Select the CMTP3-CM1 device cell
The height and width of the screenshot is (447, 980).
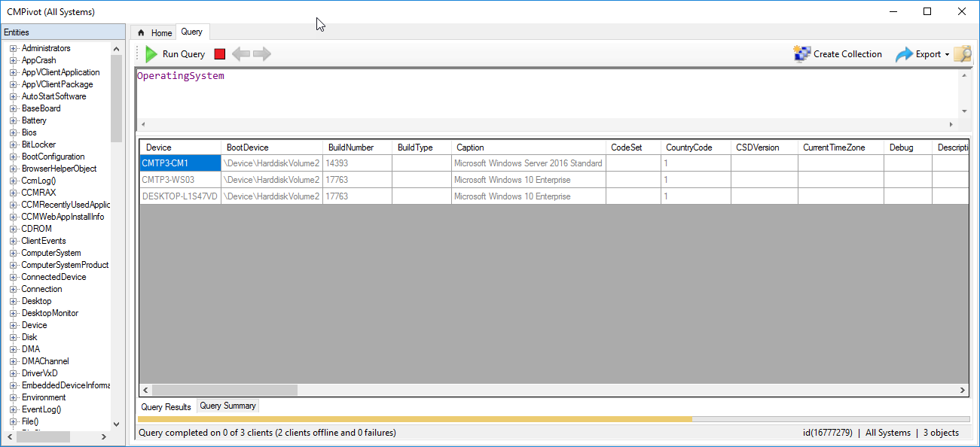tap(180, 163)
